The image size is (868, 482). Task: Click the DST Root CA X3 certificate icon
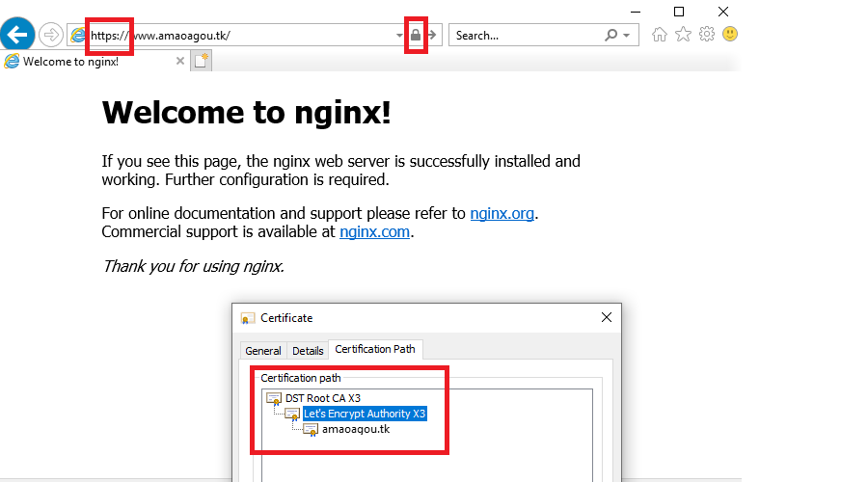(x=274, y=398)
